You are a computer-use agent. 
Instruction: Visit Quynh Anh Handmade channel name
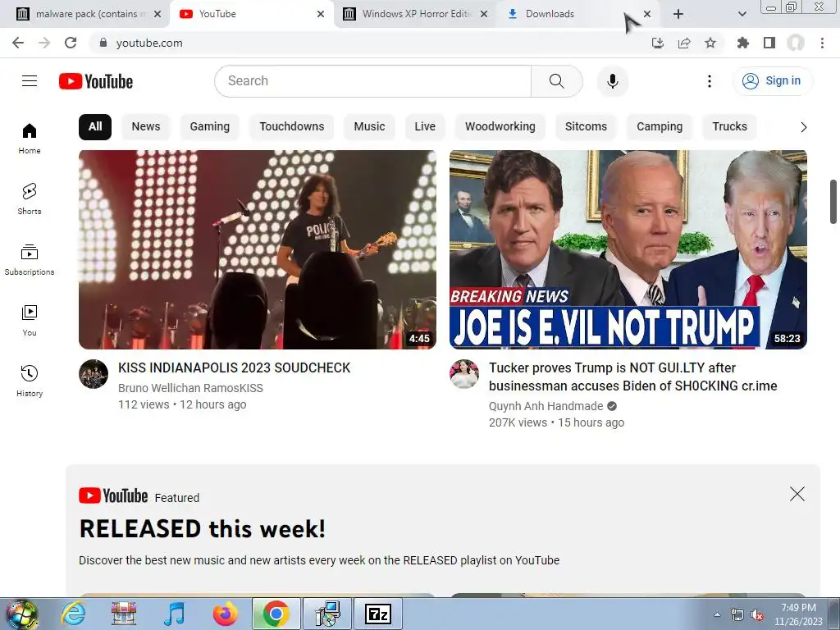pyautogui.click(x=546, y=406)
